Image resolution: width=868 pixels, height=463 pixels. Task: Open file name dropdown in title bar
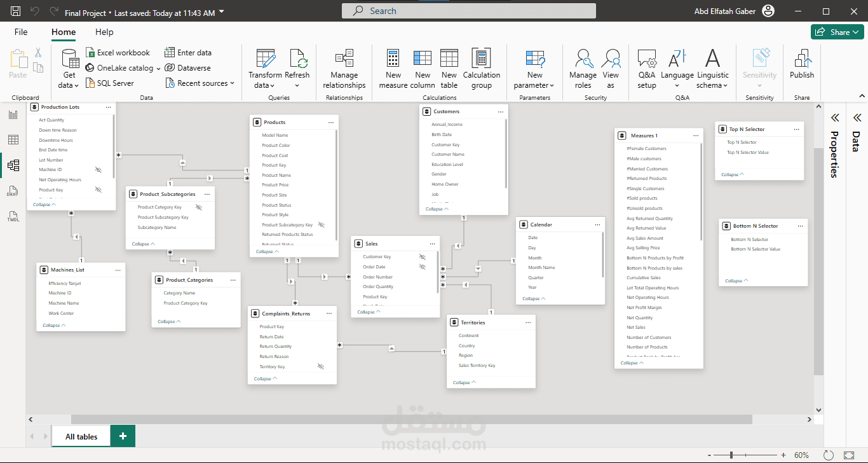pos(221,12)
